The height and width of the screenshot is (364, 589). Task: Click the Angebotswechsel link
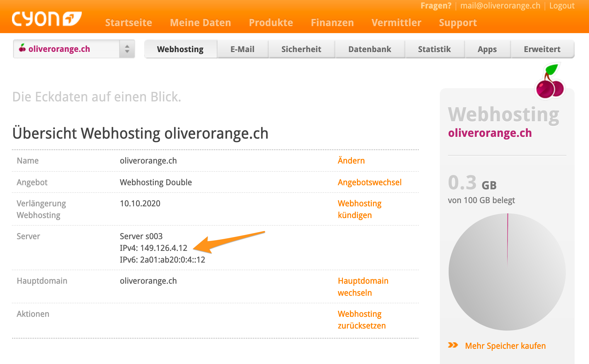click(x=370, y=182)
